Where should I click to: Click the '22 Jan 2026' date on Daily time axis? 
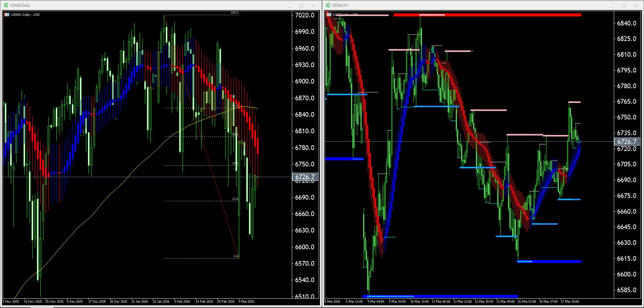coord(161,301)
